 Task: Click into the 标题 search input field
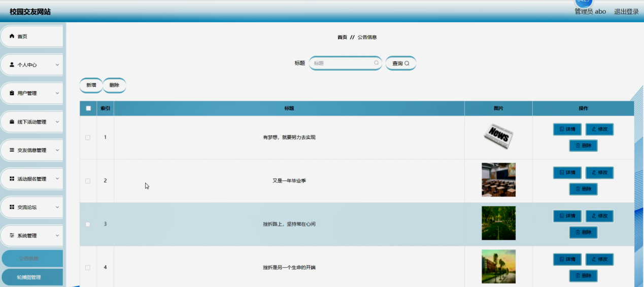click(345, 63)
